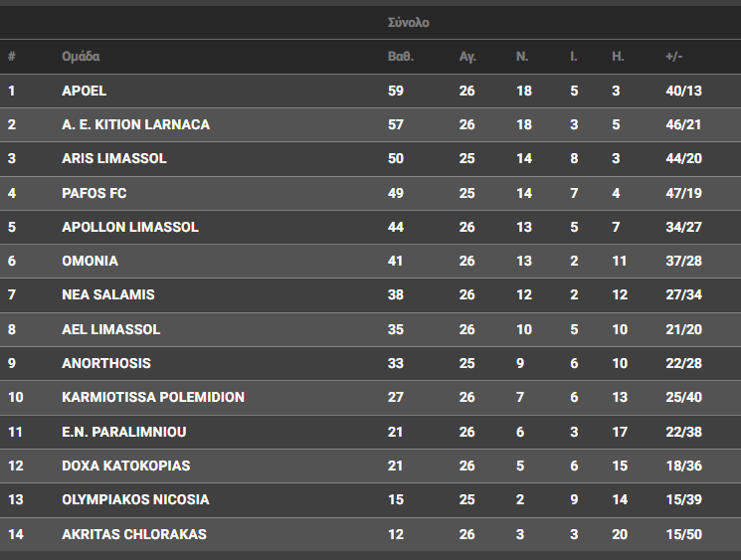Select NEA SALAMIS in the table
This screenshot has width=741, height=560.
tap(108, 294)
